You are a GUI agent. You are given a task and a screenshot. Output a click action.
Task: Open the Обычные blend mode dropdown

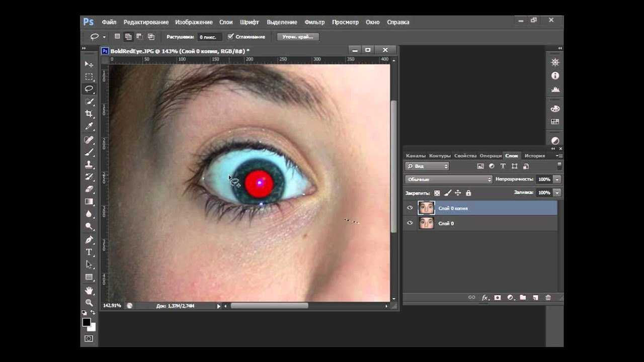449,179
